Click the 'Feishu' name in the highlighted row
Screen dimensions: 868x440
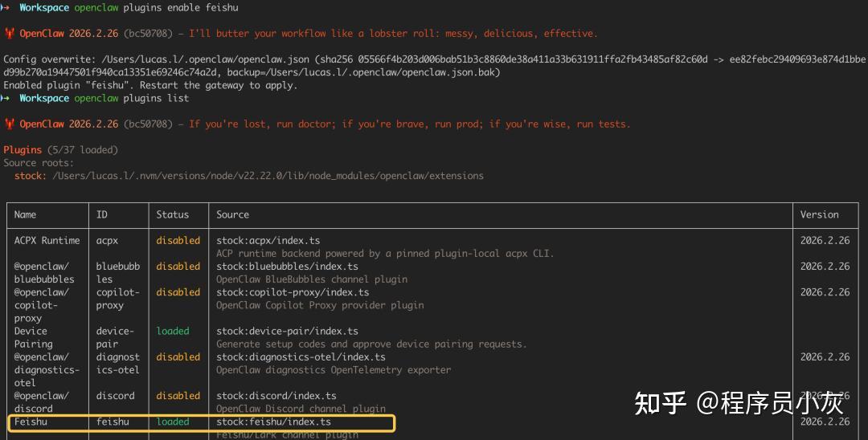(31, 422)
